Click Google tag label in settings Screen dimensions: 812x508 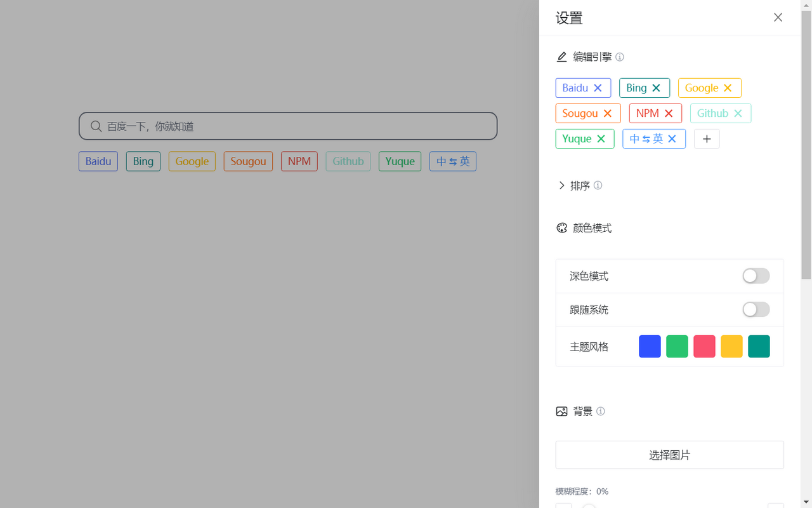click(702, 88)
